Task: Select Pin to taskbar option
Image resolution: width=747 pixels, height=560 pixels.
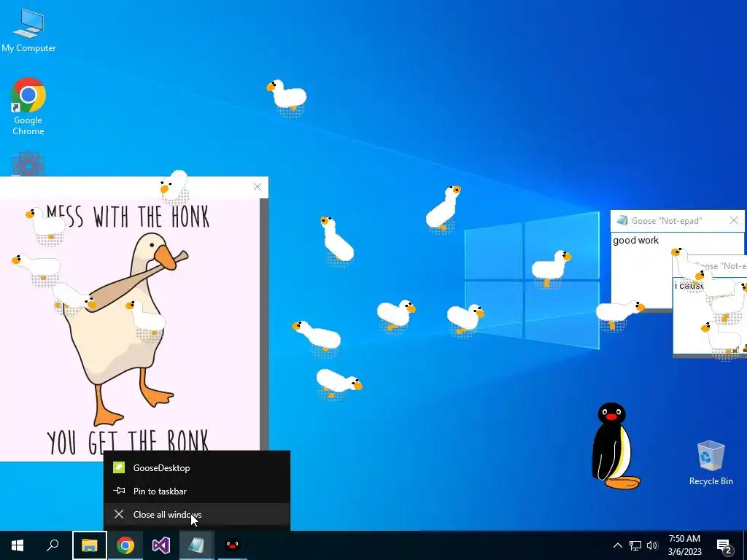Action: pos(197,491)
